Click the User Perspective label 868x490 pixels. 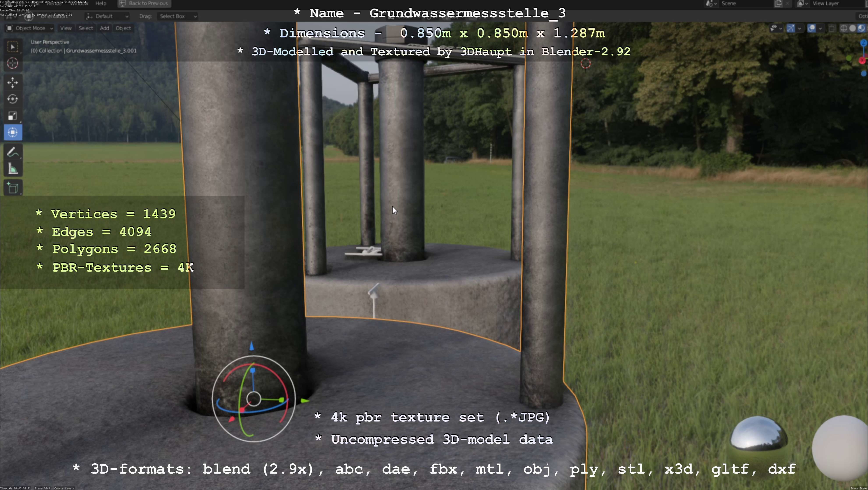point(50,42)
